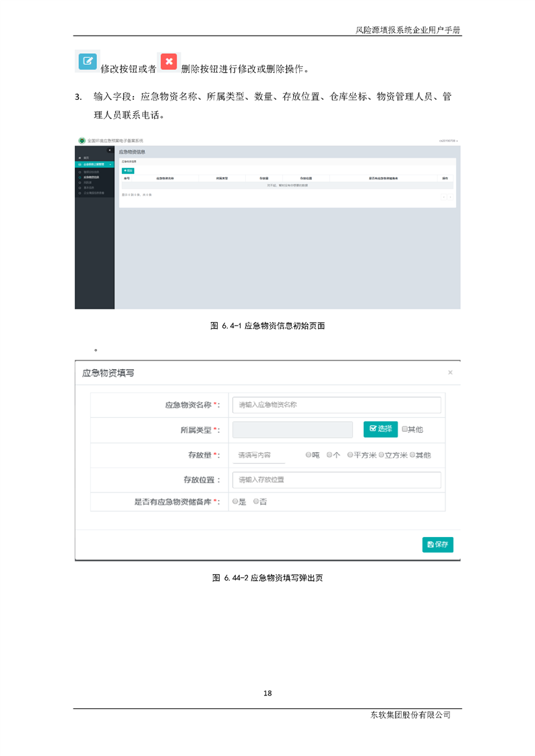
Task: Click the 请填写内容 quantity input
Action: click(x=259, y=455)
